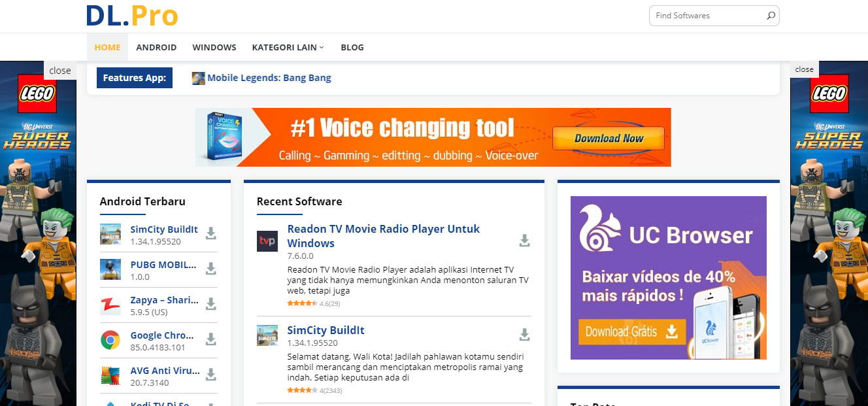Click the DL.Pro site logo
This screenshot has height=406, width=868.
pyautogui.click(x=133, y=16)
